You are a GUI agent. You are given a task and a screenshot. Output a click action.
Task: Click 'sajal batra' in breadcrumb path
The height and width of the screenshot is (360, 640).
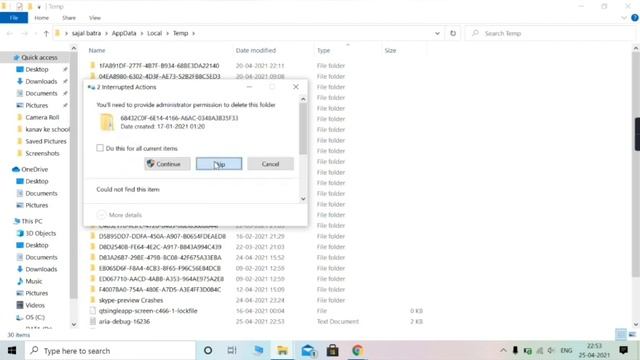click(x=86, y=33)
